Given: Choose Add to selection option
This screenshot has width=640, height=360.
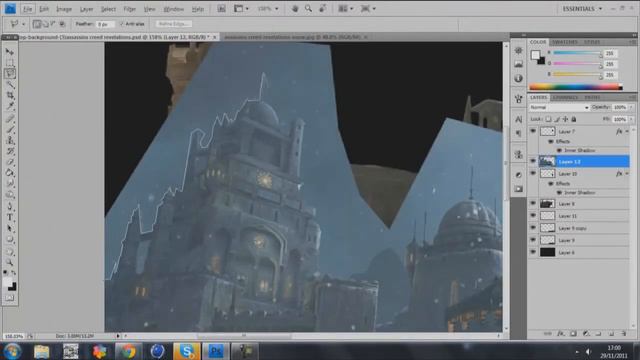Looking at the screenshot, I should pos(45,24).
